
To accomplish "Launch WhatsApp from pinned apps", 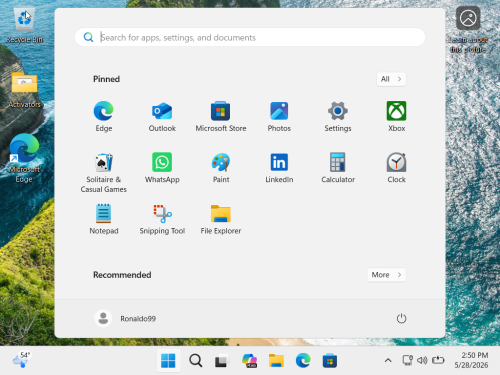I will pos(162,168).
